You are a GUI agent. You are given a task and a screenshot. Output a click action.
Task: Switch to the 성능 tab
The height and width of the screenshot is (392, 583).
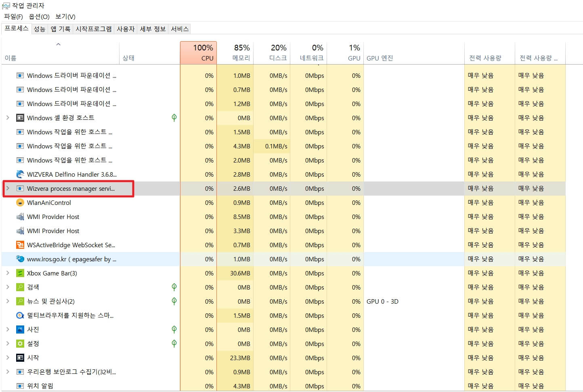(40, 29)
